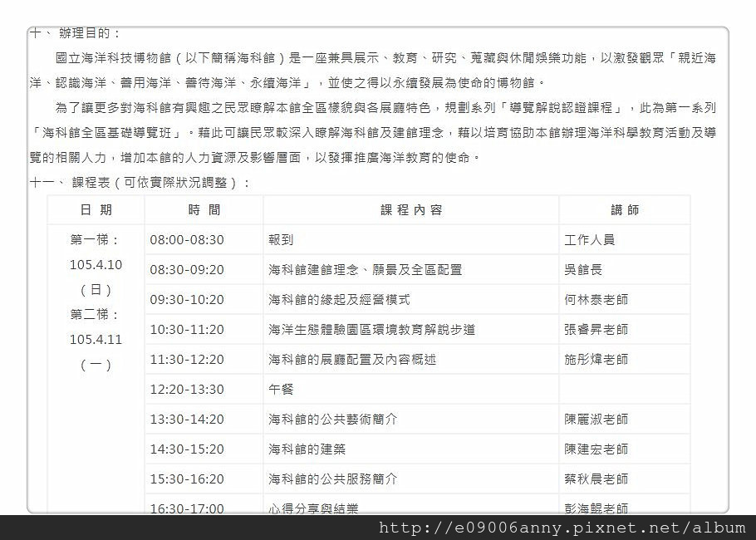Click the 講師 column header
Screen dimensions: 756x540
point(625,209)
